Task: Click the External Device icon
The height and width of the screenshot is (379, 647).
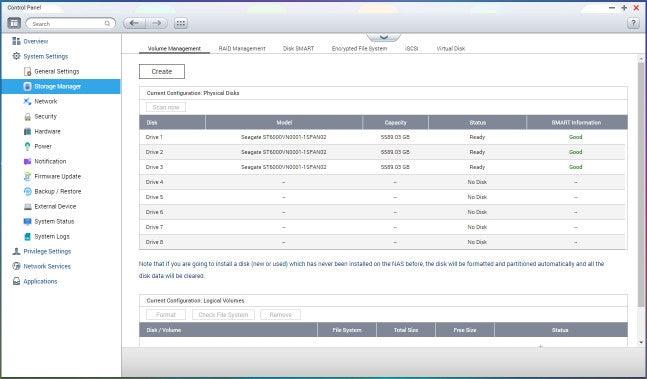Action: pos(28,206)
